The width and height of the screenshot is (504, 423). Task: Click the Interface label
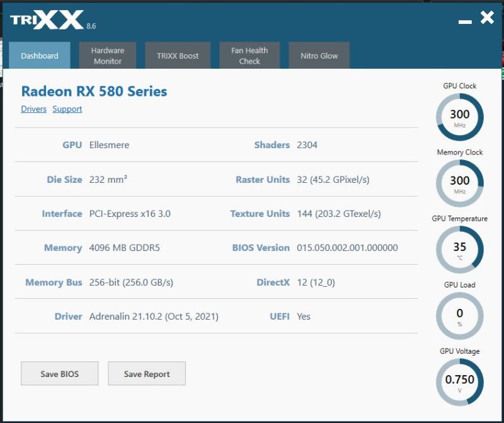point(62,214)
